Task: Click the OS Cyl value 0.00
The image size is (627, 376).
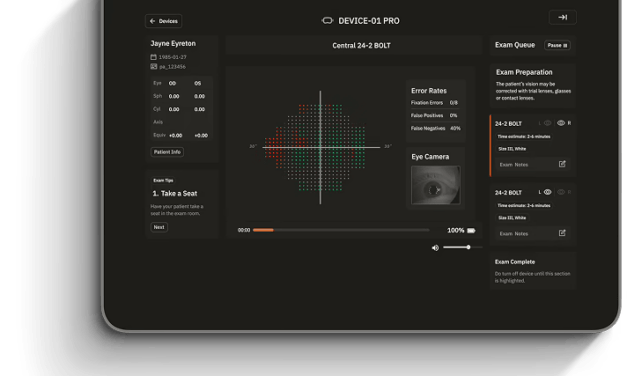Action: click(200, 109)
